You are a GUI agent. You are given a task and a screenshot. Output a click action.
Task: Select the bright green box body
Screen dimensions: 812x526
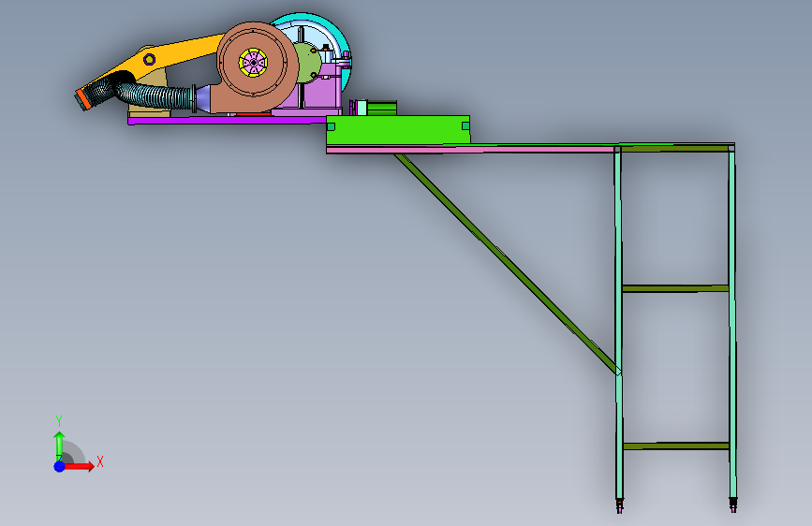(398, 130)
